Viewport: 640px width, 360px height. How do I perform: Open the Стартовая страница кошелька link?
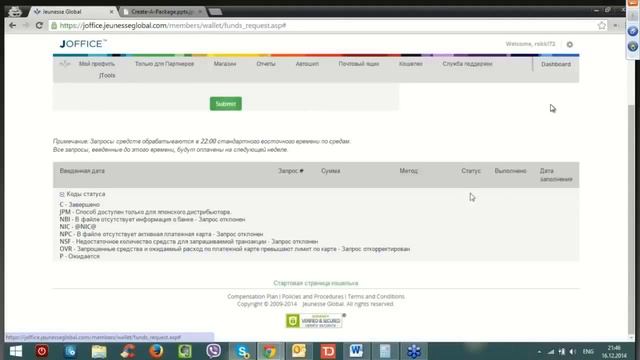point(316,283)
